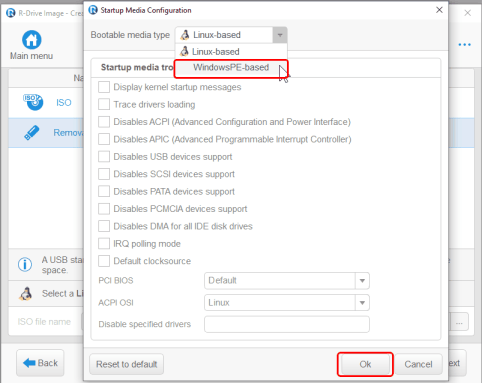Viewport: 482px width, 383px height.
Task: Click Reset to default button
Action: click(x=127, y=364)
